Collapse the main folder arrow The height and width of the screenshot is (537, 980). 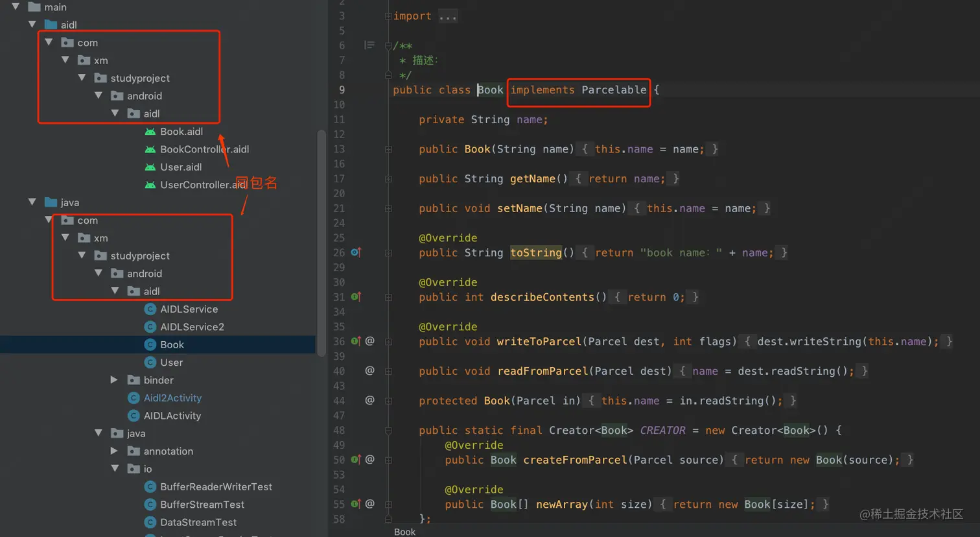[16, 6]
